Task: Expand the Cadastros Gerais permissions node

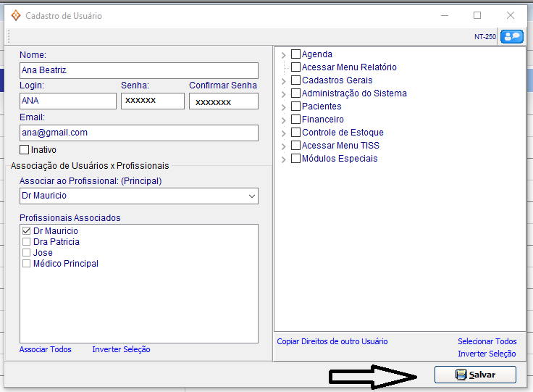Action: coord(283,80)
